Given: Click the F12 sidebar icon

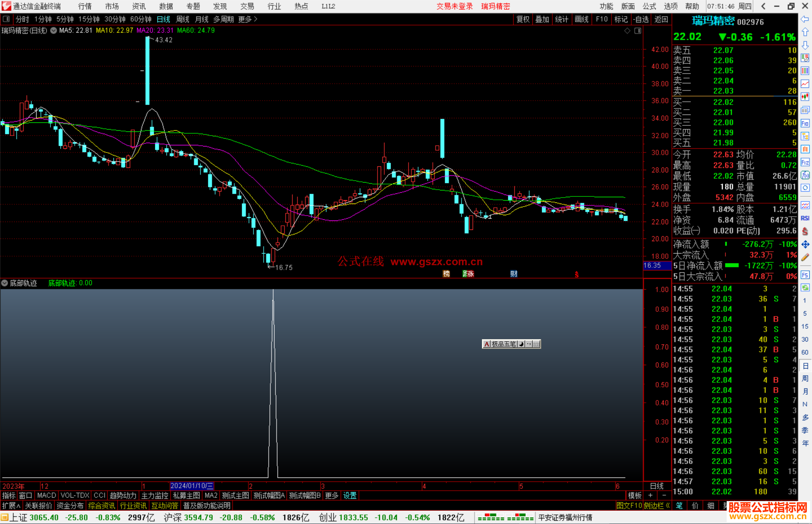Looking at the screenshot, I should (x=805, y=162).
